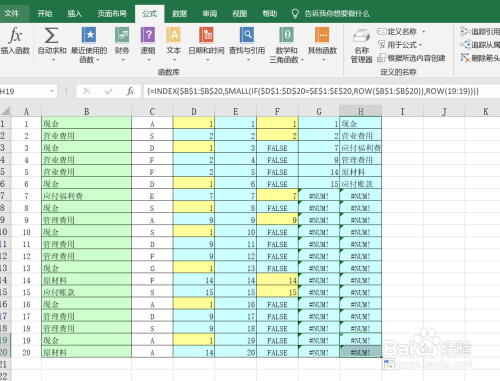500x381 pixels.
Task: Click Create from Selection (根据所选内容创建)
Action: point(411,58)
